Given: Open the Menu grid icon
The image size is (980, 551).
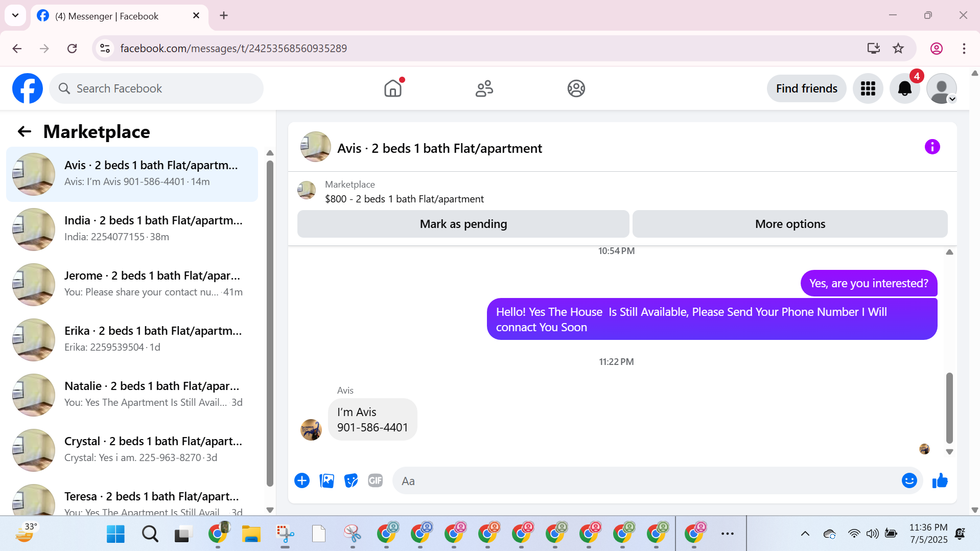Looking at the screenshot, I should [868, 88].
